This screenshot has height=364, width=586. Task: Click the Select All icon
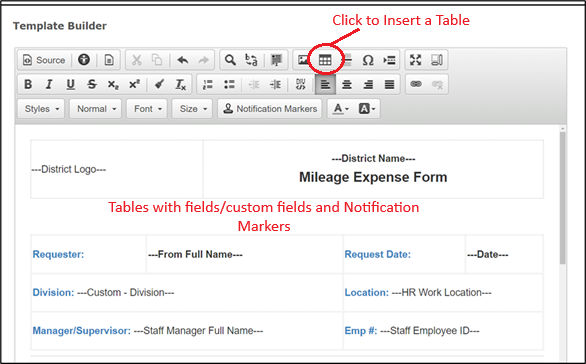click(277, 60)
